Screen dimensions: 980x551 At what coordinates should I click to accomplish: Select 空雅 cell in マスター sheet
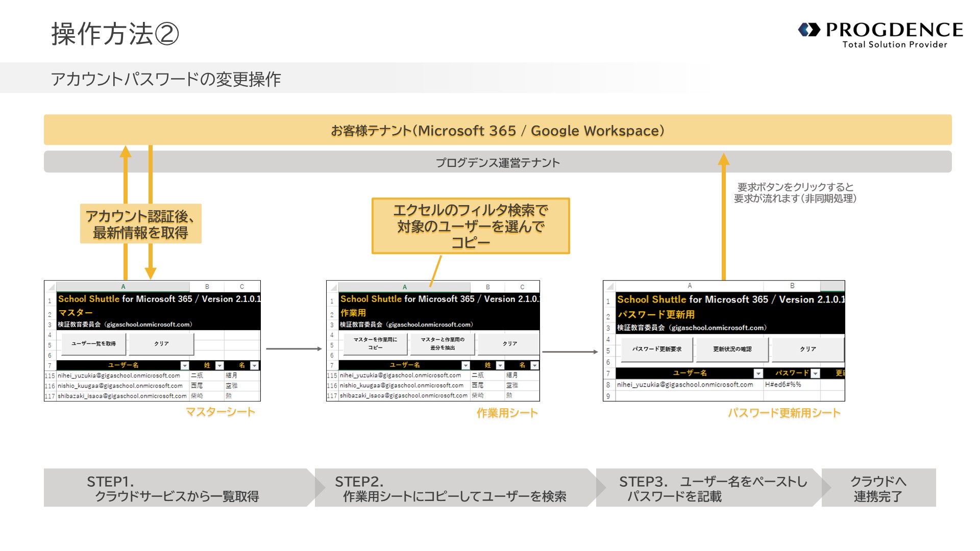(x=242, y=386)
